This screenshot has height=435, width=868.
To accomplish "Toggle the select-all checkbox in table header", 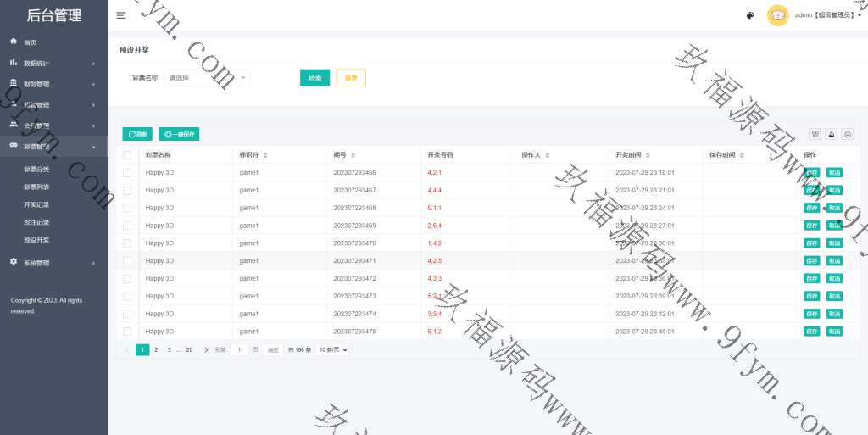I will [x=127, y=155].
